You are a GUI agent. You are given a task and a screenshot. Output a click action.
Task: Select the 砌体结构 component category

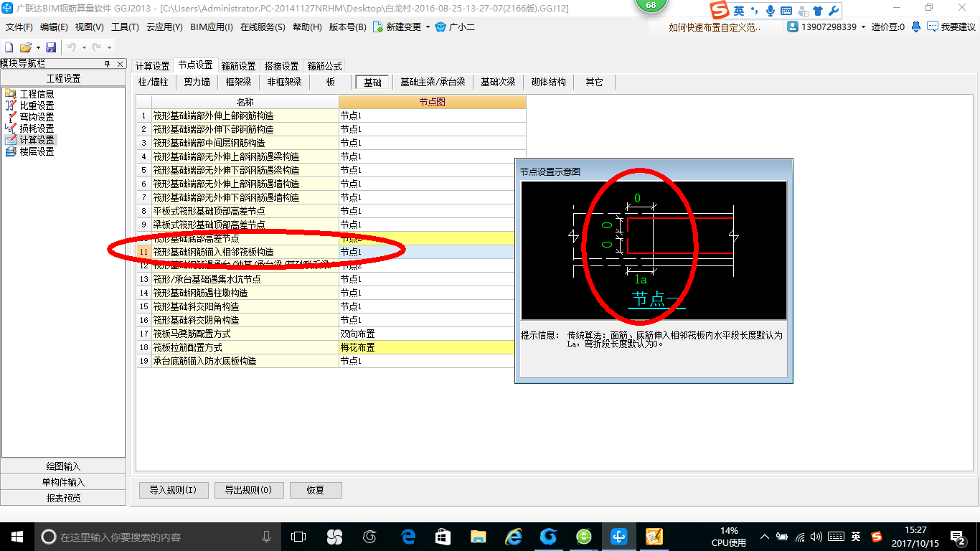548,82
